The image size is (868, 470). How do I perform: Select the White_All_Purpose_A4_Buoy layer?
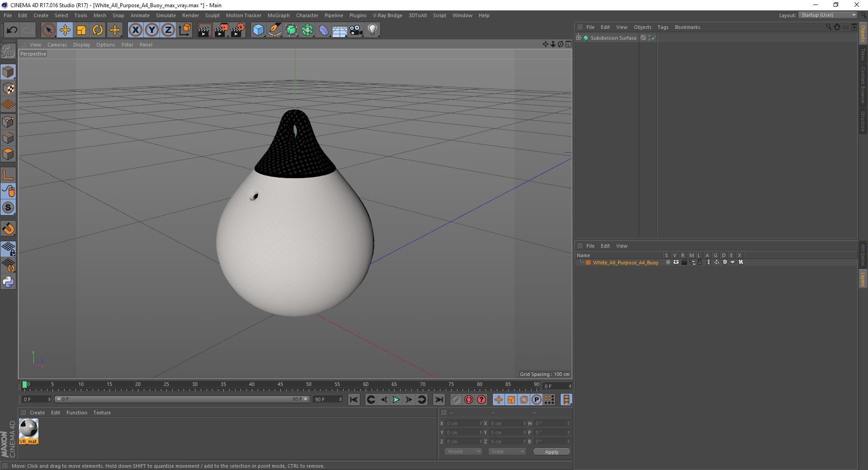point(625,263)
